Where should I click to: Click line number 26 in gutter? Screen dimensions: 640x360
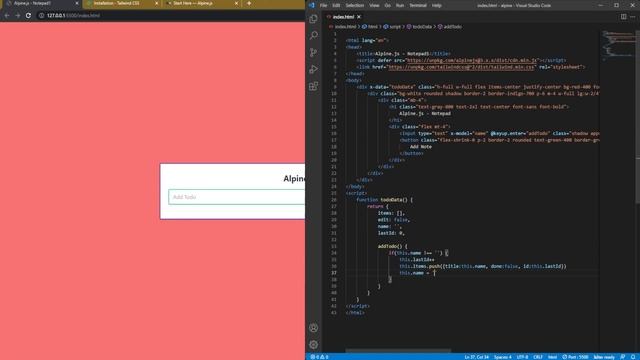pos(334,200)
